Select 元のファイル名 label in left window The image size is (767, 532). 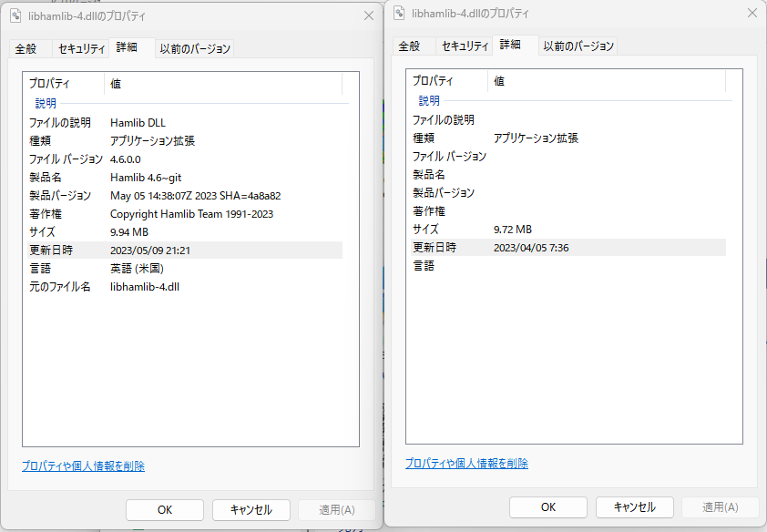60,287
